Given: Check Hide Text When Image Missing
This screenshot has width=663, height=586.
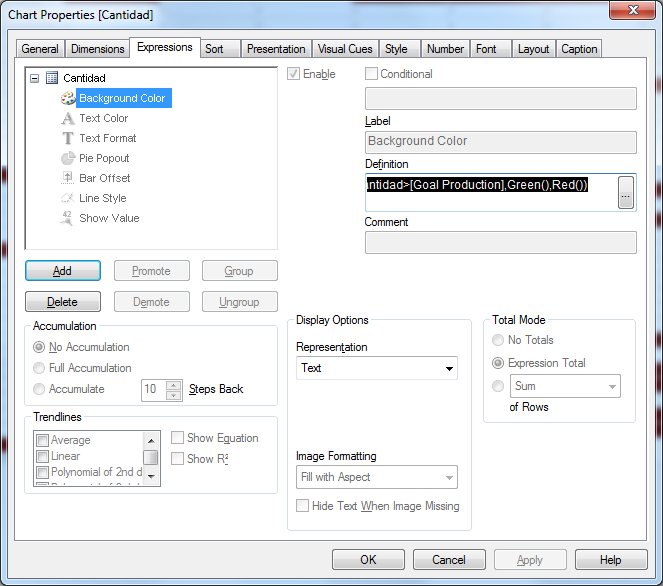Looking at the screenshot, I should [302, 506].
